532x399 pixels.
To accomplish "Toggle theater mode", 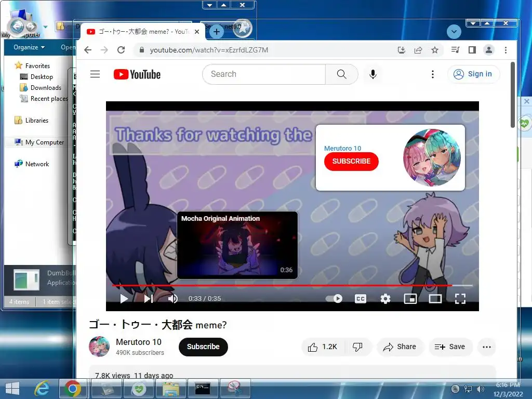I will (x=435, y=299).
